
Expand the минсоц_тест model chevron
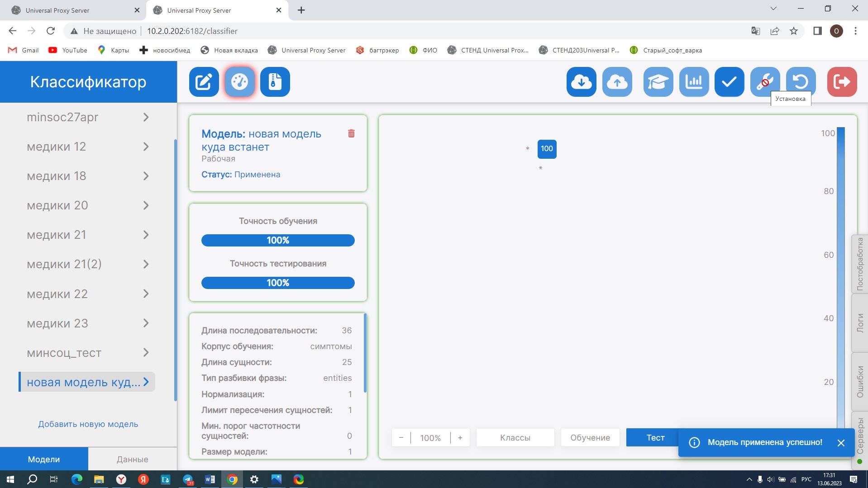tap(146, 353)
